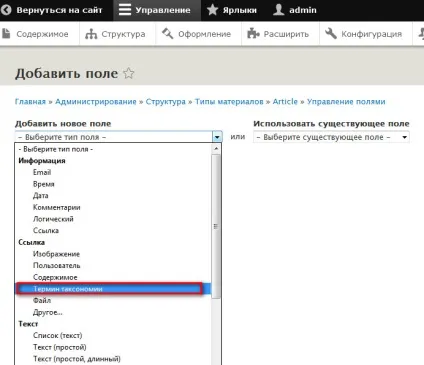The image size is (424, 365).
Task: Click the dropdown list scrollbar thumb
Action: click(x=216, y=226)
